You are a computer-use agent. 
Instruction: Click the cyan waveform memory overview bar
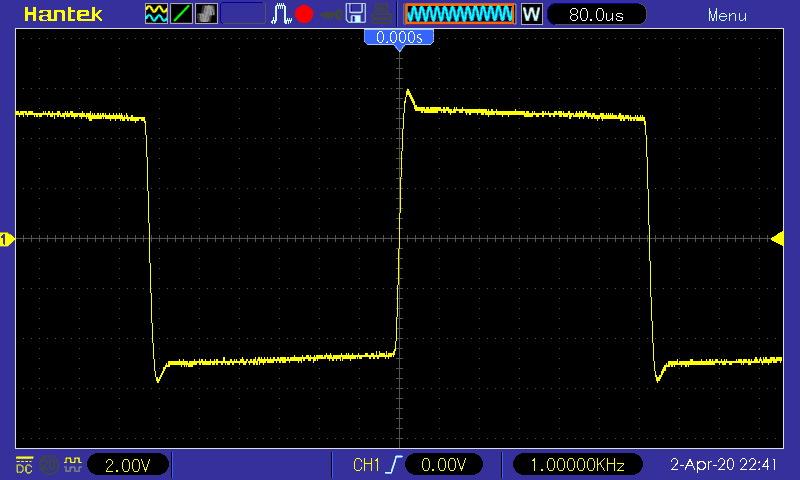pos(460,14)
